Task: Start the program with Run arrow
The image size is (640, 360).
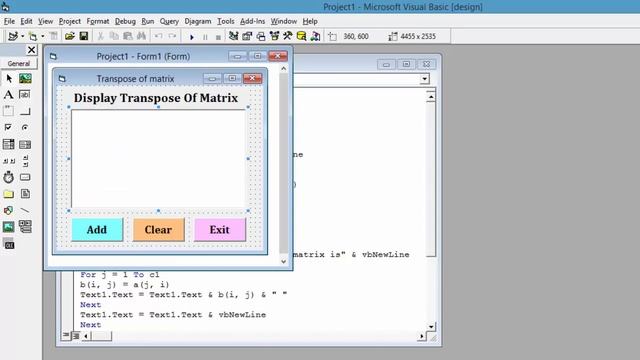Action: tap(191, 37)
